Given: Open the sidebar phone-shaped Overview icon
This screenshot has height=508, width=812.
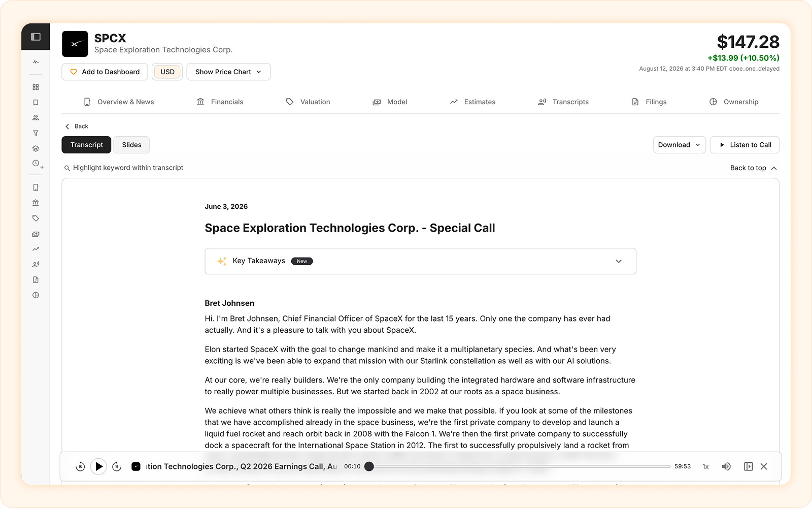Looking at the screenshot, I should [x=36, y=187].
